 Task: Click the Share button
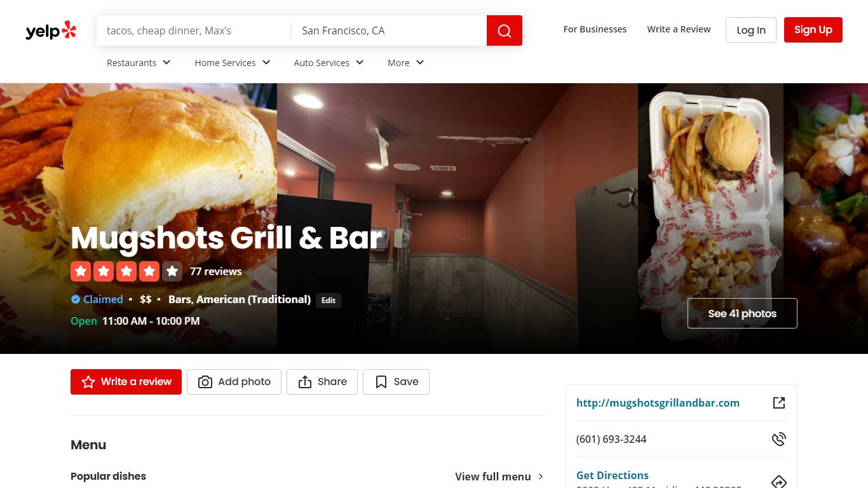(x=322, y=382)
